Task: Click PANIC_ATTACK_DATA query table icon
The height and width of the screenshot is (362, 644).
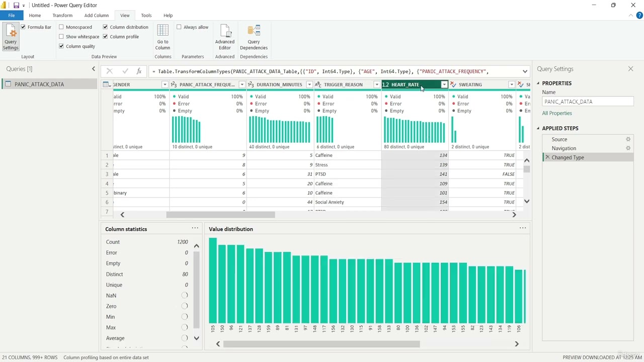Action: (8, 84)
